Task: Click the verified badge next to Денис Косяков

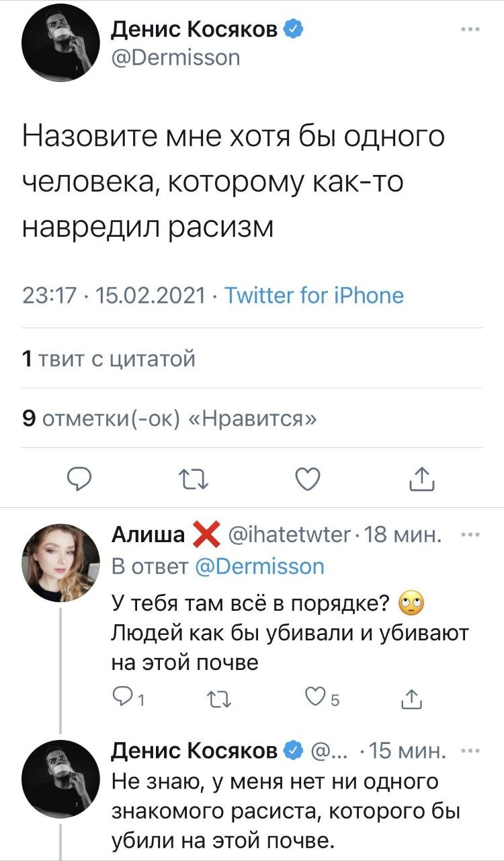Action: (294, 28)
